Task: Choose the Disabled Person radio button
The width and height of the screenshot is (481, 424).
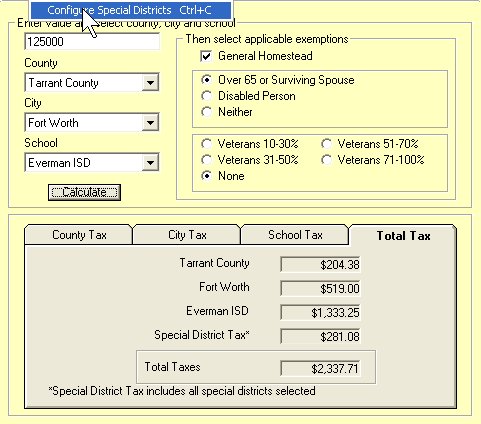Action: (x=206, y=96)
